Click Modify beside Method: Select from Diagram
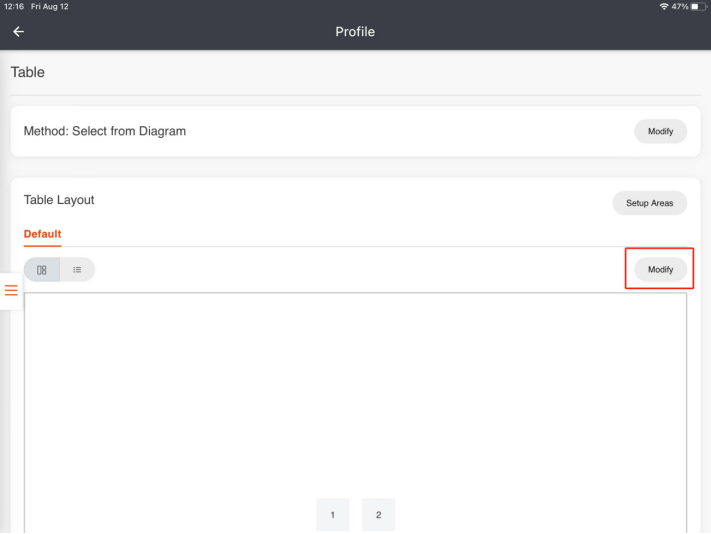 pyautogui.click(x=660, y=131)
